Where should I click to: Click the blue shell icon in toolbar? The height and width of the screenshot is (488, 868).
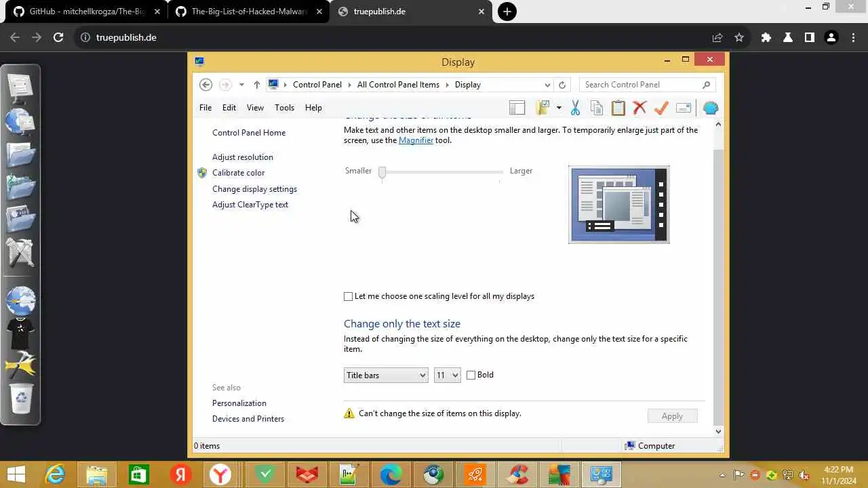click(x=710, y=108)
